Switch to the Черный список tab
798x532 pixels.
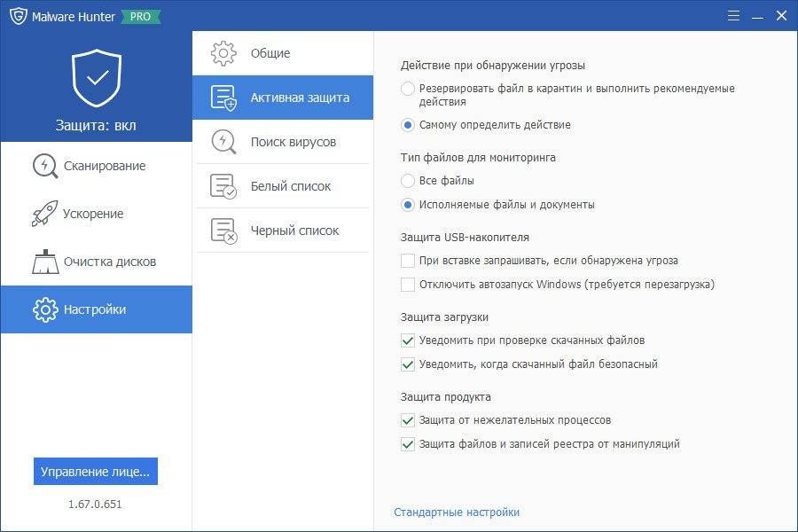283,231
